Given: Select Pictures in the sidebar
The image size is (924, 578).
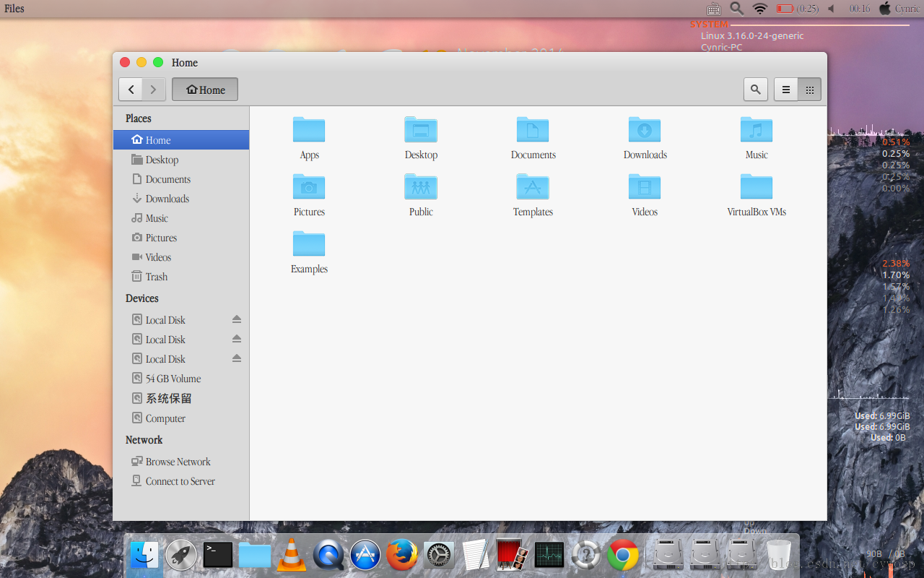Looking at the screenshot, I should pos(181,238).
